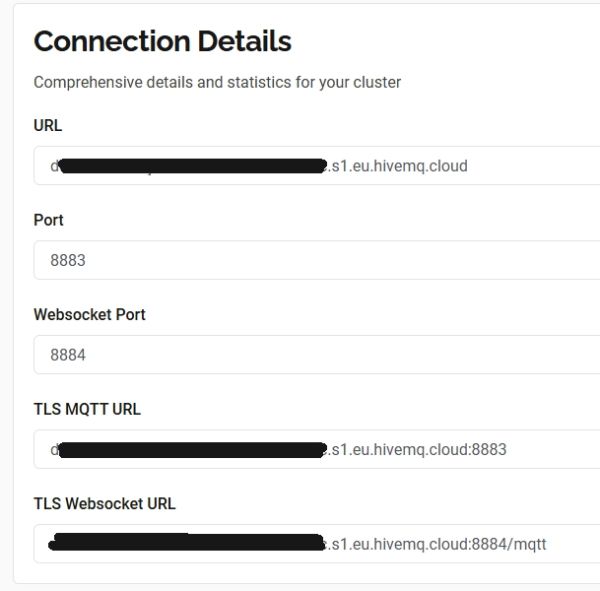Click the "TLS MQTT URL" label
600x591 pixels.
[x=87, y=409]
